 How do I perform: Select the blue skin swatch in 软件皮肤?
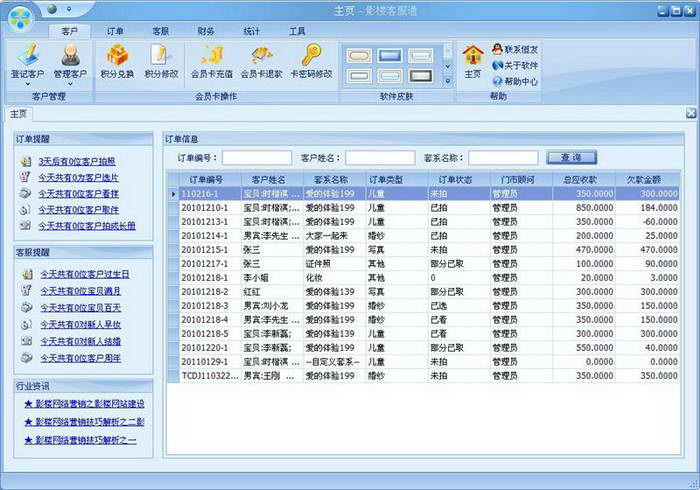coord(390,56)
